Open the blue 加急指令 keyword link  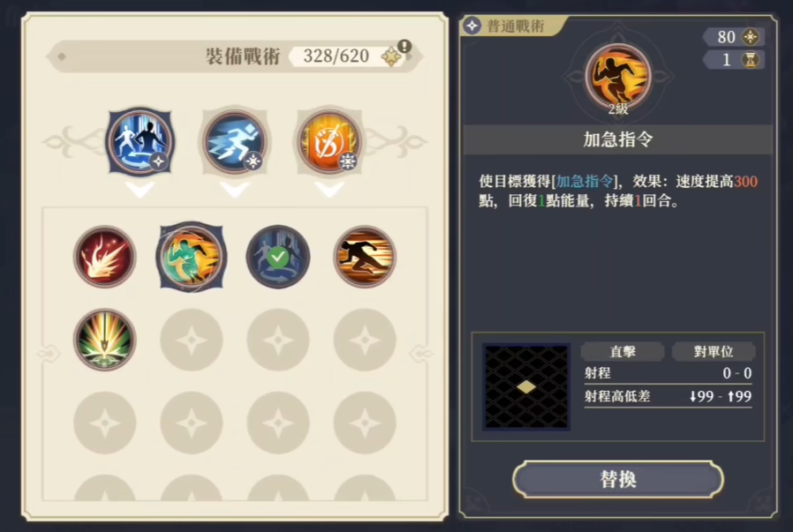[x=584, y=182]
